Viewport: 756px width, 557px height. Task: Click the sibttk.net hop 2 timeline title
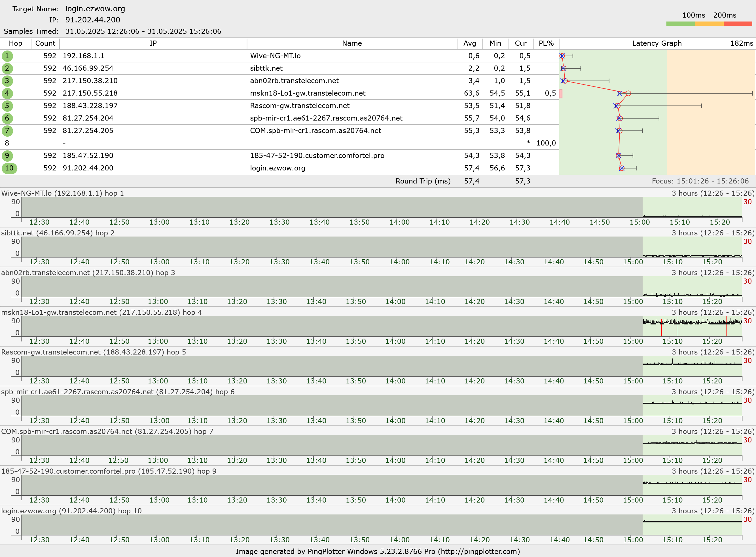pyautogui.click(x=58, y=233)
